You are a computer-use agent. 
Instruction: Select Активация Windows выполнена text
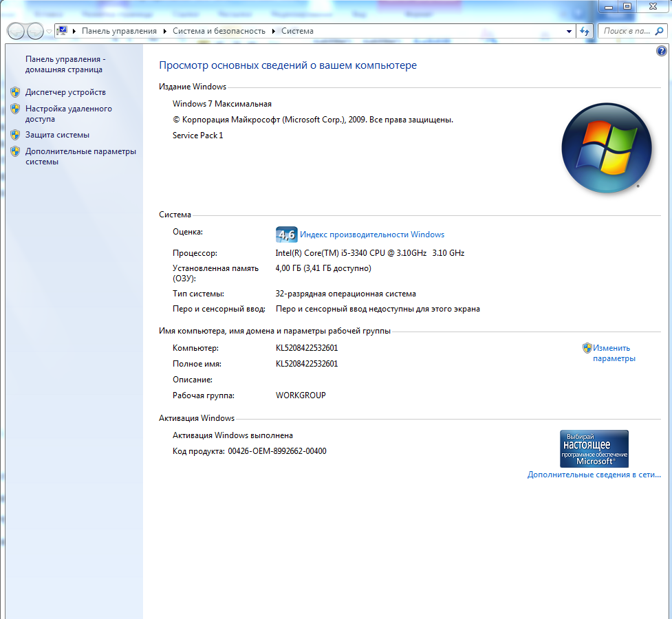232,435
